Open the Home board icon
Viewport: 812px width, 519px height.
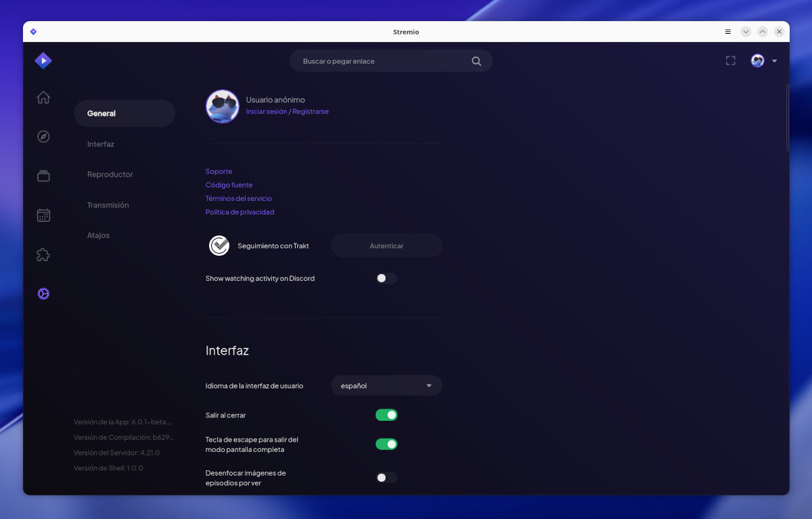[43, 97]
